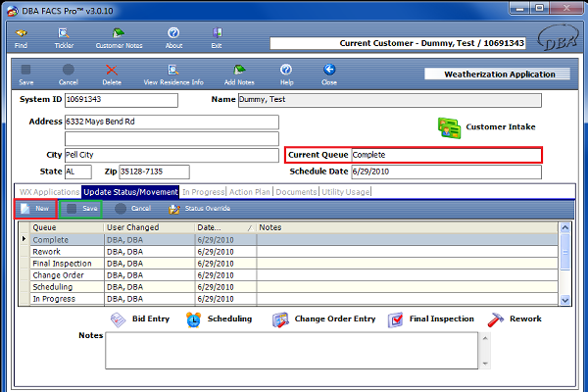
Task: Click Add Notes icon
Action: click(239, 74)
